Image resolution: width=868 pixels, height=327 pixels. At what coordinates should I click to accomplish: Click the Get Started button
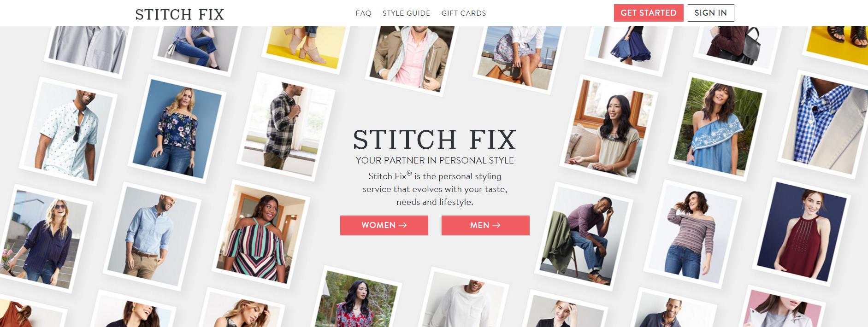648,13
